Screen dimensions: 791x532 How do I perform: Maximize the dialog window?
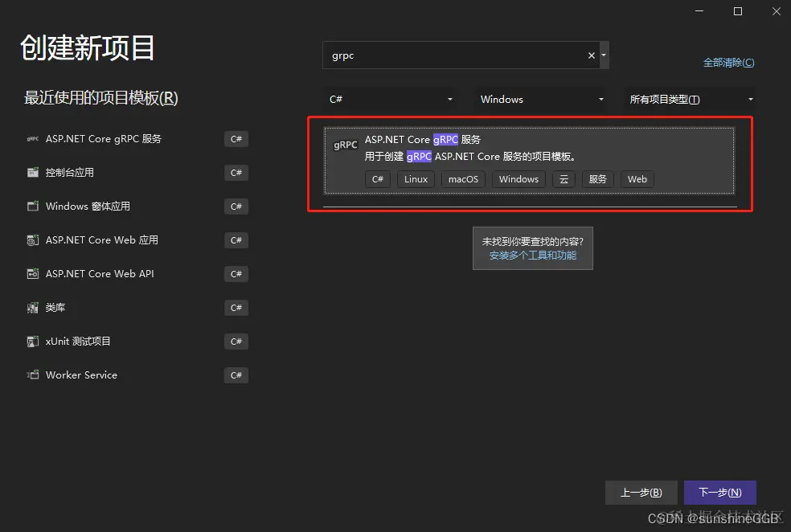coord(737,11)
